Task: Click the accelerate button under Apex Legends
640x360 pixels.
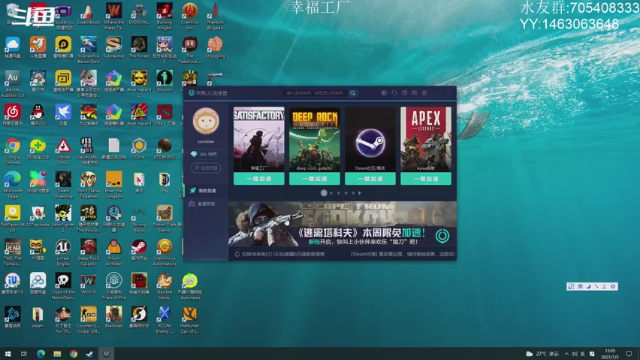Action: click(x=426, y=178)
